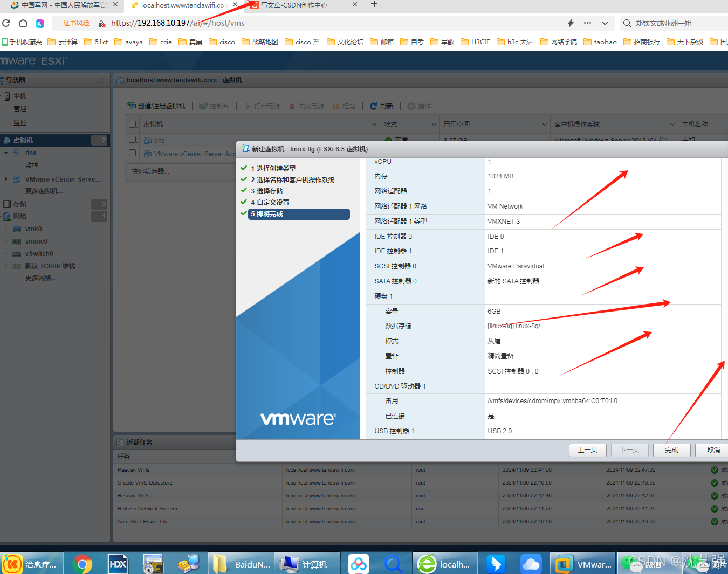Click the Storage icon in navigator
The width and height of the screenshot is (728, 574).
(x=7, y=204)
